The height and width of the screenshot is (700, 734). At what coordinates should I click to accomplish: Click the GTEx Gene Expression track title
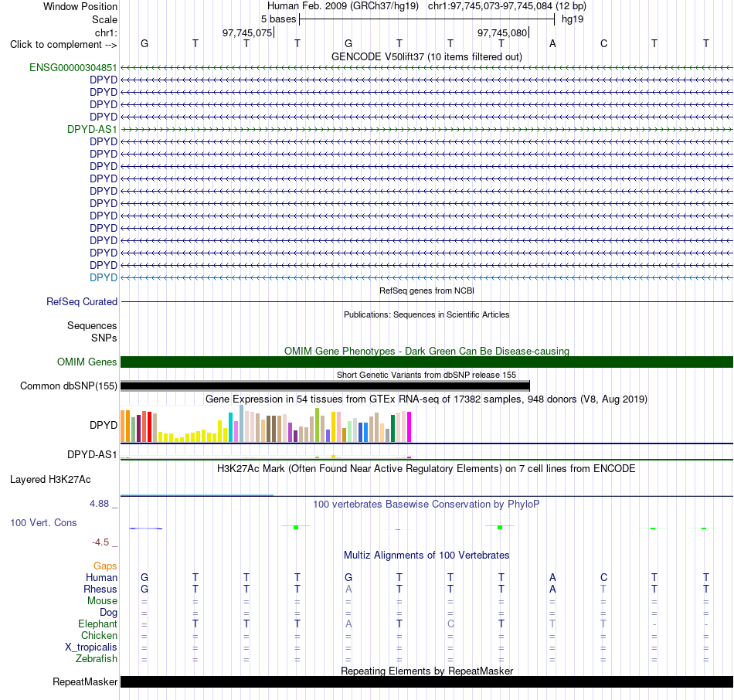point(426,399)
